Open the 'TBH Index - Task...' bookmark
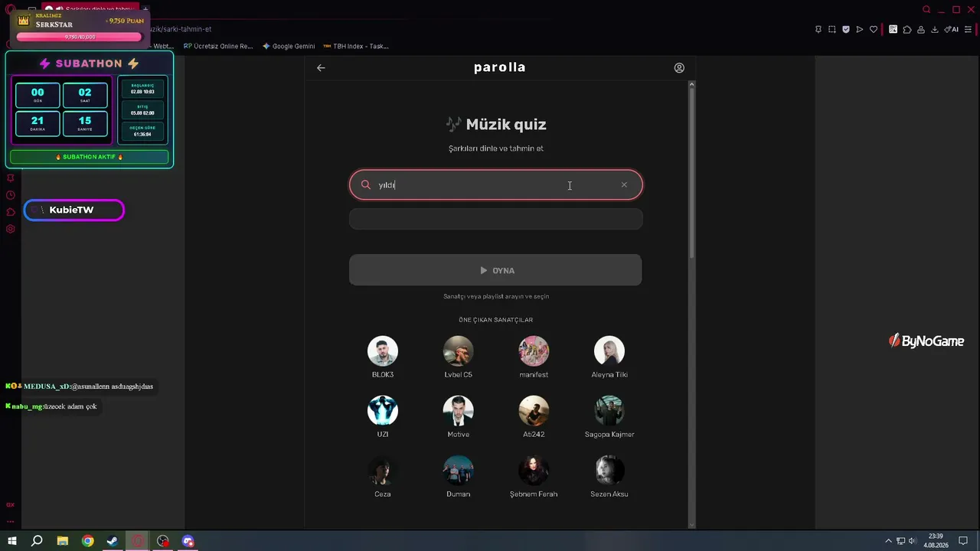 point(356,46)
